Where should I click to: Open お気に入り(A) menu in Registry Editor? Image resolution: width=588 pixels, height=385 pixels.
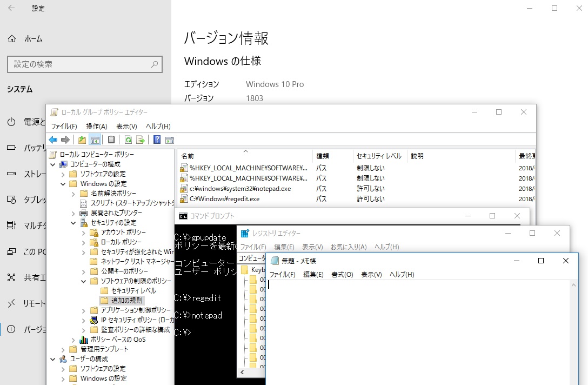pyautogui.click(x=349, y=247)
